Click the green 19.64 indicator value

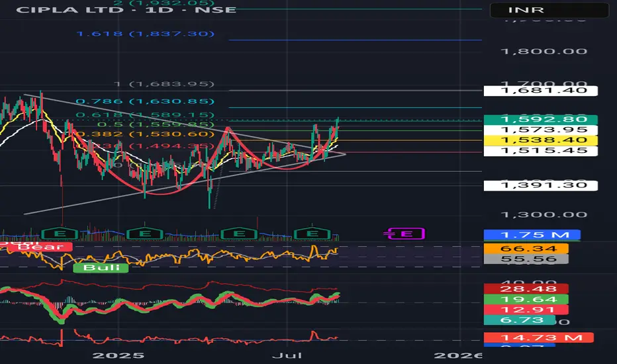(x=526, y=299)
